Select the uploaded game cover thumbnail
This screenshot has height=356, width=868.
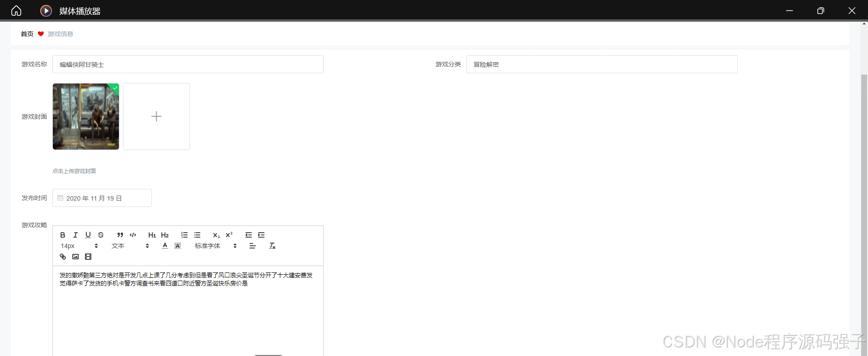click(x=86, y=117)
